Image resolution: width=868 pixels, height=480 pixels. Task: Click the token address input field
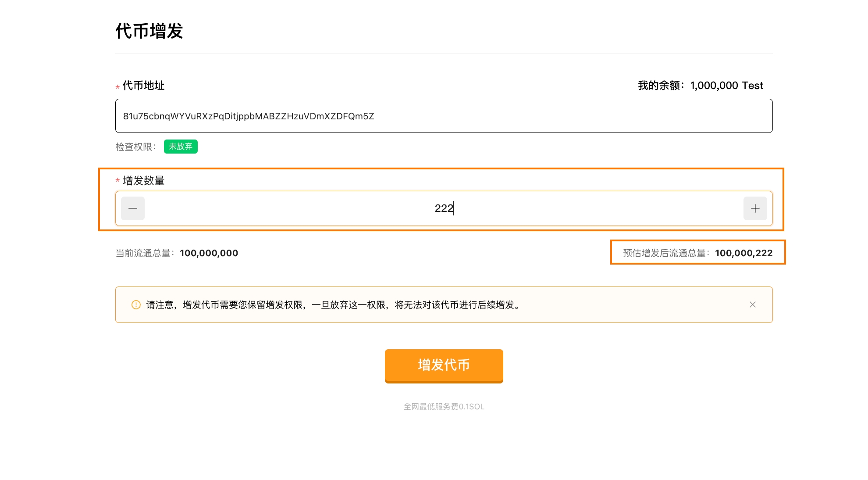(x=444, y=116)
